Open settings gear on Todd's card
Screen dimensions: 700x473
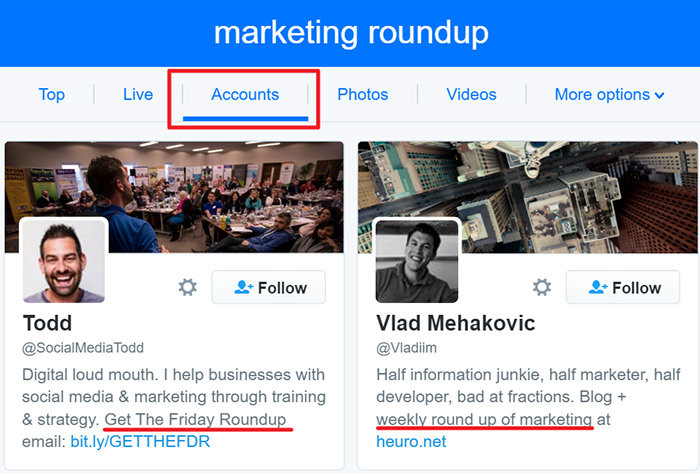187,288
